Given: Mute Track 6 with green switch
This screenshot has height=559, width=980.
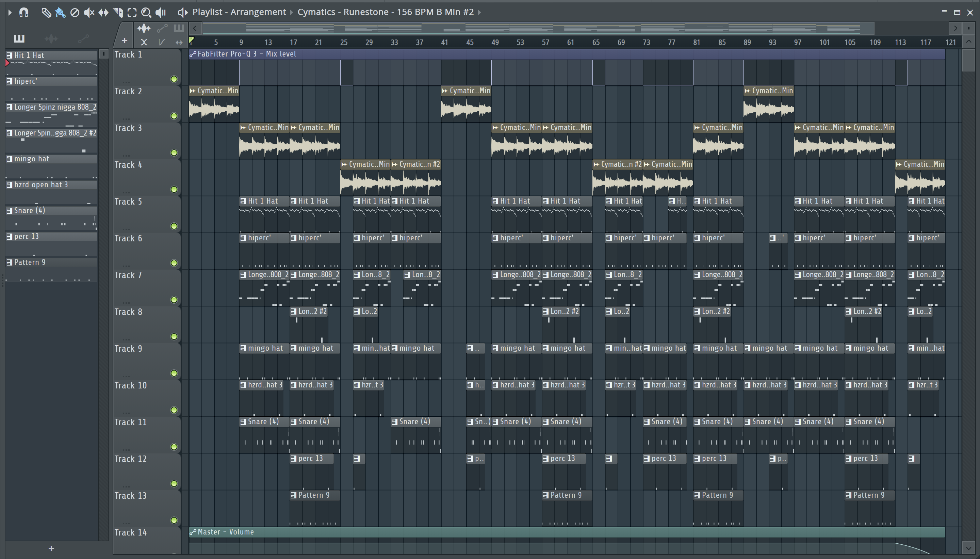Looking at the screenshot, I should tap(174, 263).
